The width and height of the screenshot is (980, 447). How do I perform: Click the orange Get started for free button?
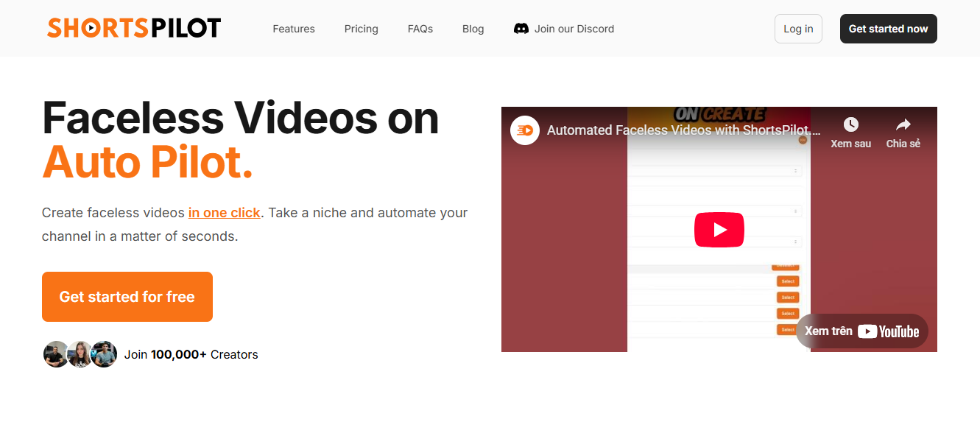(127, 297)
